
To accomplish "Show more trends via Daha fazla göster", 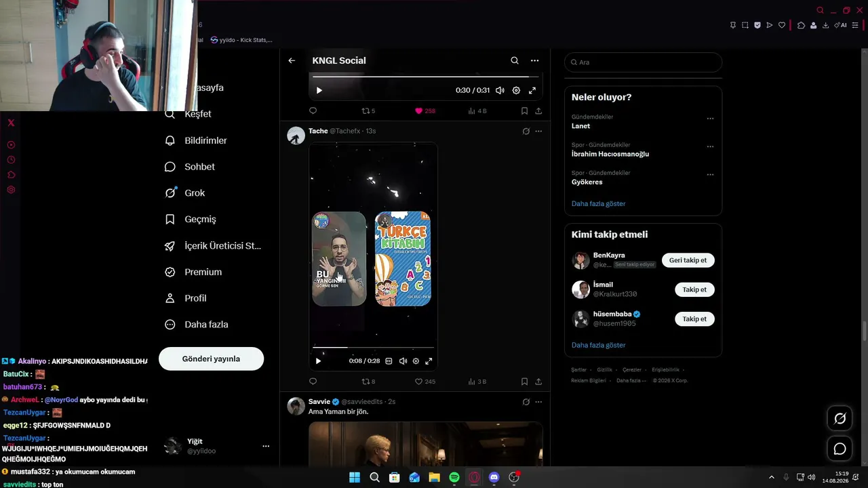I will [598, 203].
